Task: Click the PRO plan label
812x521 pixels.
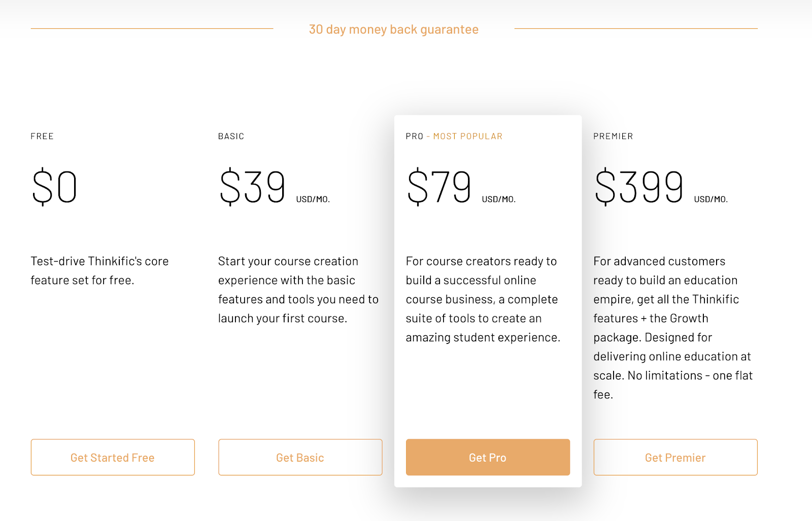Action: click(x=414, y=136)
